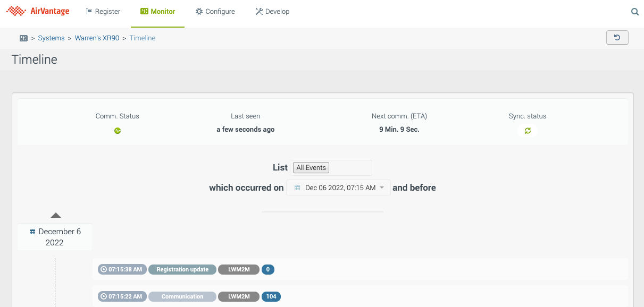Click the 104 count badge

pos(271,296)
